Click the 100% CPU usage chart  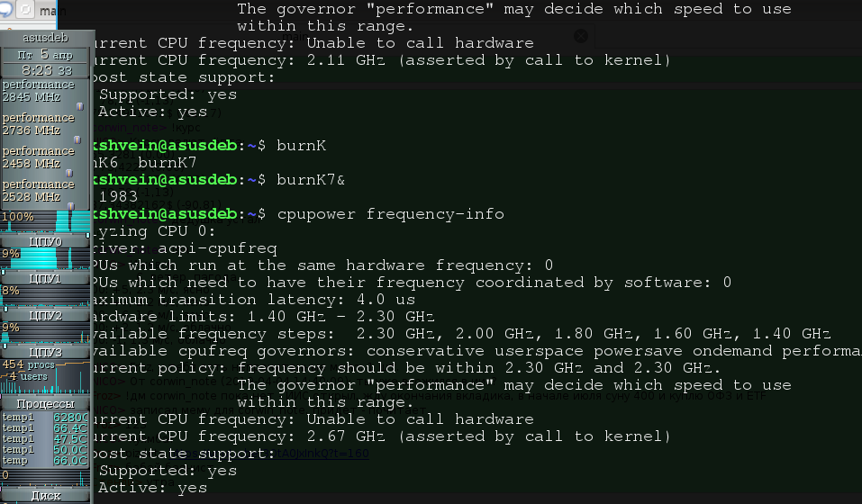[x=45, y=221]
